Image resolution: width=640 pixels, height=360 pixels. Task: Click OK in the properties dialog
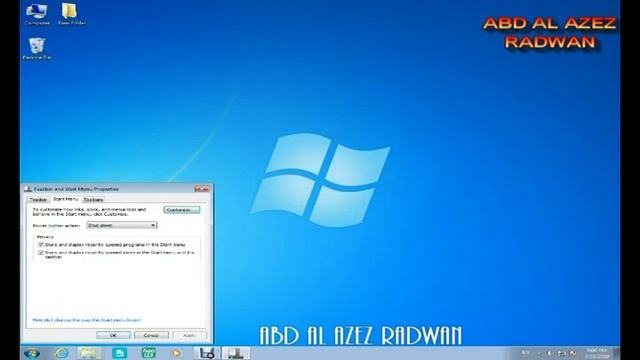tap(113, 335)
